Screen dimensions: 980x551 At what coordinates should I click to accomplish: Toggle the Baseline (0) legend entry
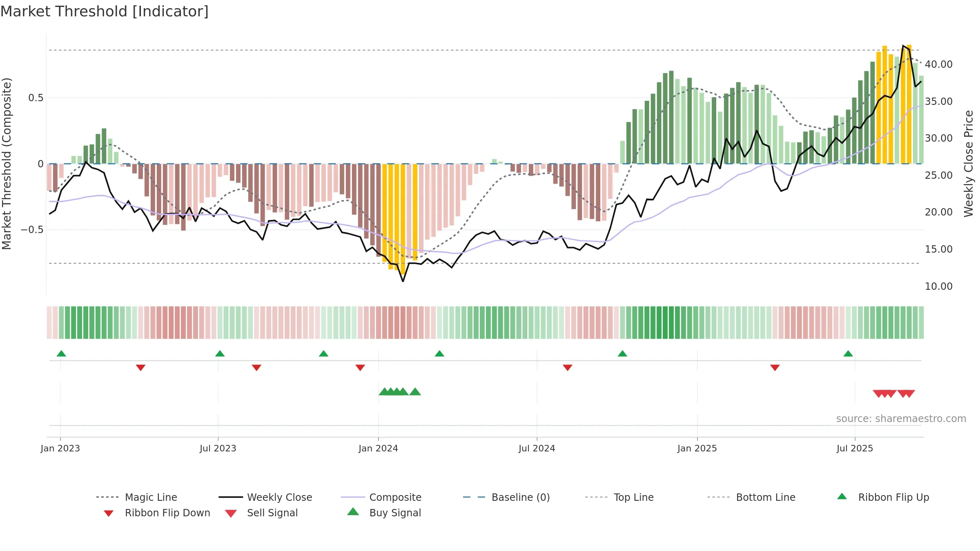(x=506, y=497)
